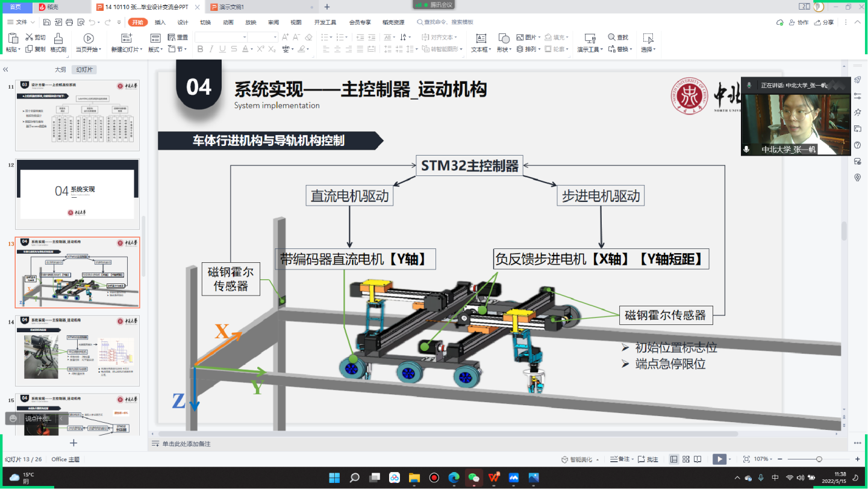
Task: Click the Cut (剪切) scissors icon
Action: pos(29,37)
